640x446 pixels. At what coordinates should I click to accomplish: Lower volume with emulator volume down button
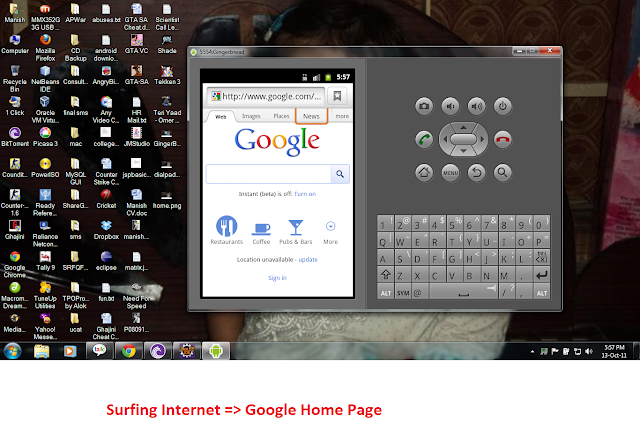pos(450,106)
